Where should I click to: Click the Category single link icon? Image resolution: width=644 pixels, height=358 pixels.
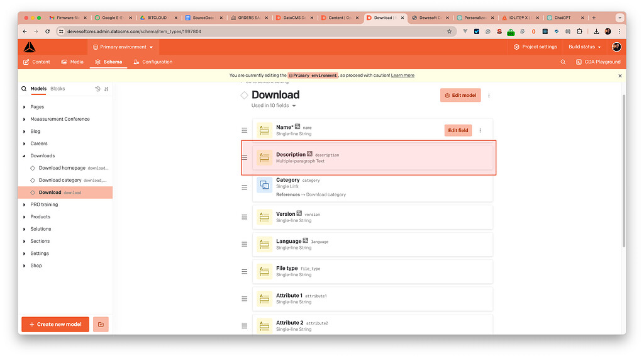click(264, 185)
